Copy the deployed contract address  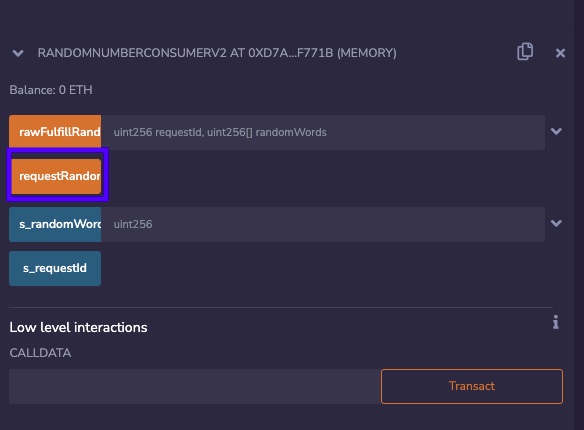(x=525, y=51)
